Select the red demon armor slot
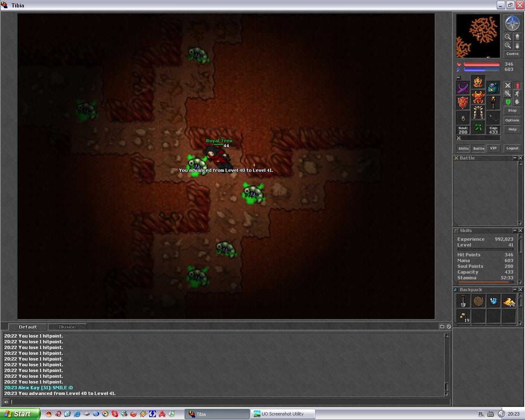The image size is (525, 420). 478,97
